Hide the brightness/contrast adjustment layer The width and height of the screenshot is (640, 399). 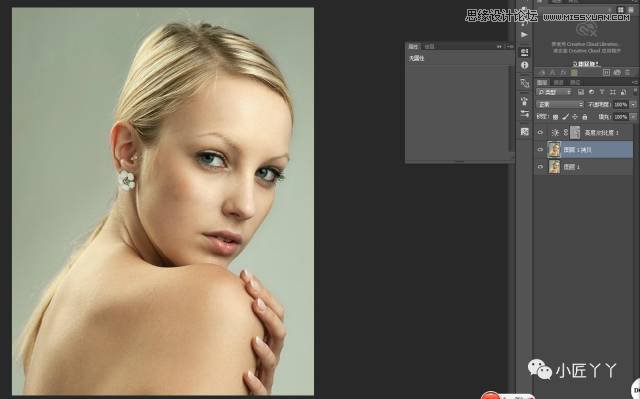(x=540, y=133)
